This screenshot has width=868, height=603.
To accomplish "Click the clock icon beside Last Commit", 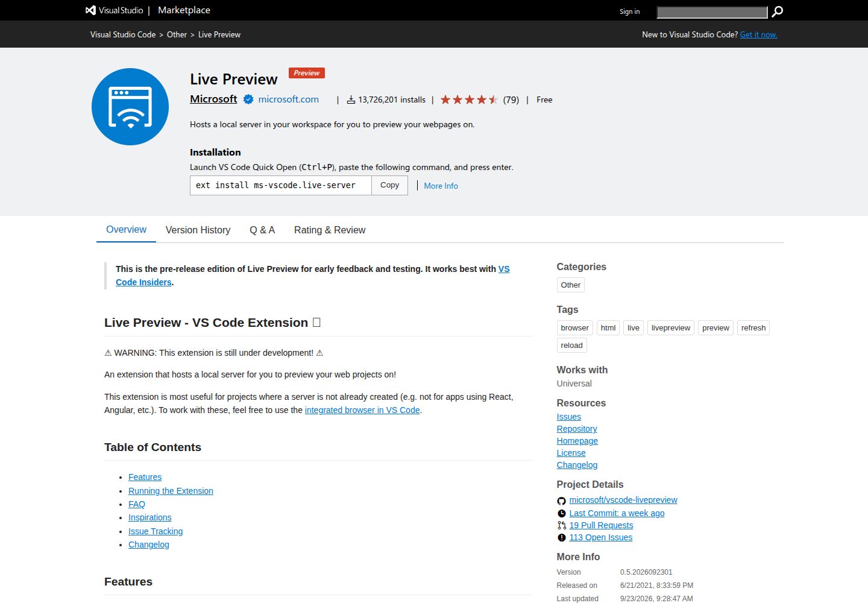I will coord(562,513).
